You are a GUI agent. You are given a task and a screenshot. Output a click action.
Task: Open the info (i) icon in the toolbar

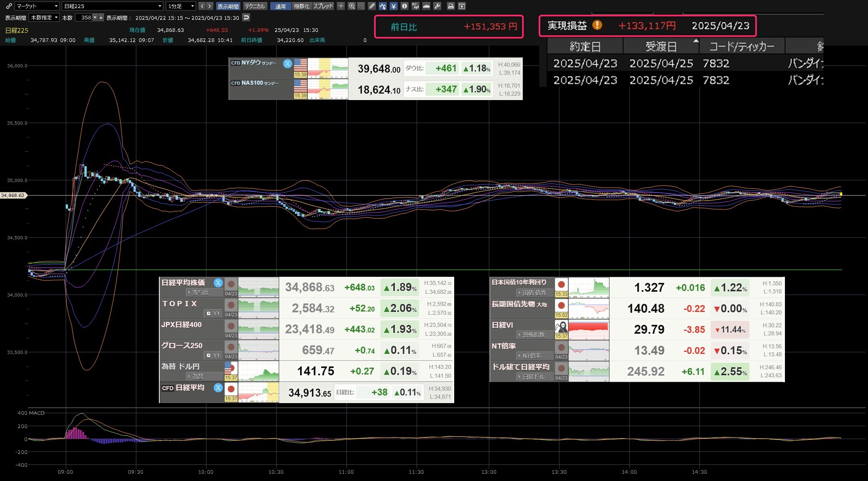(x=404, y=6)
